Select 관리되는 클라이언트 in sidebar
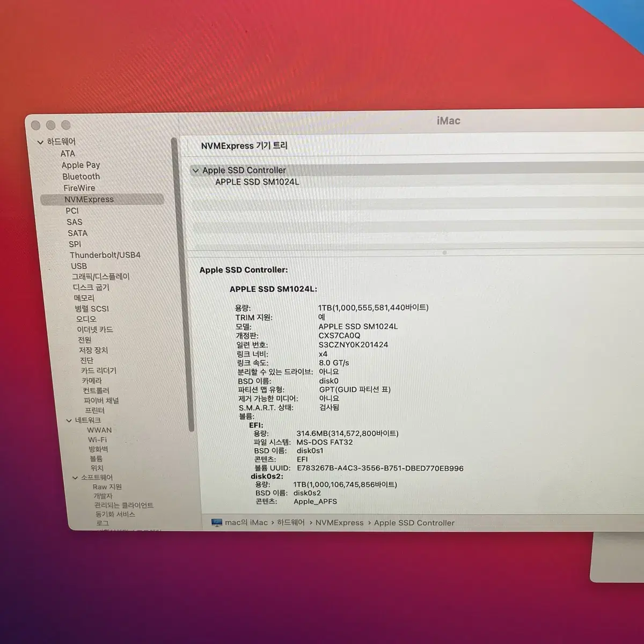644x644 pixels. (x=123, y=506)
